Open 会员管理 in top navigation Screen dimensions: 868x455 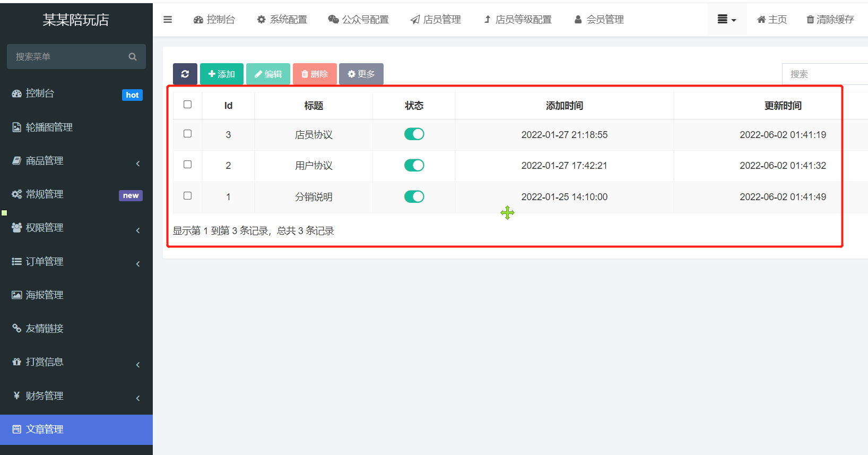(599, 20)
